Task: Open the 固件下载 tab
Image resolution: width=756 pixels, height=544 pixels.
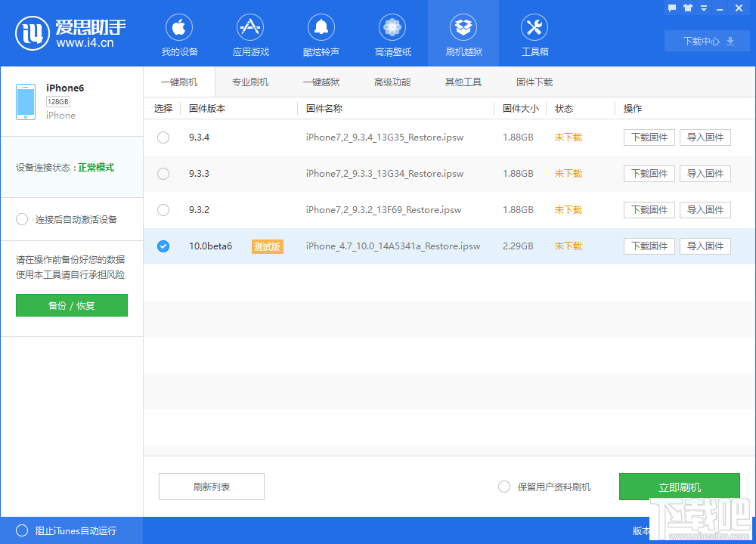Action: point(534,80)
